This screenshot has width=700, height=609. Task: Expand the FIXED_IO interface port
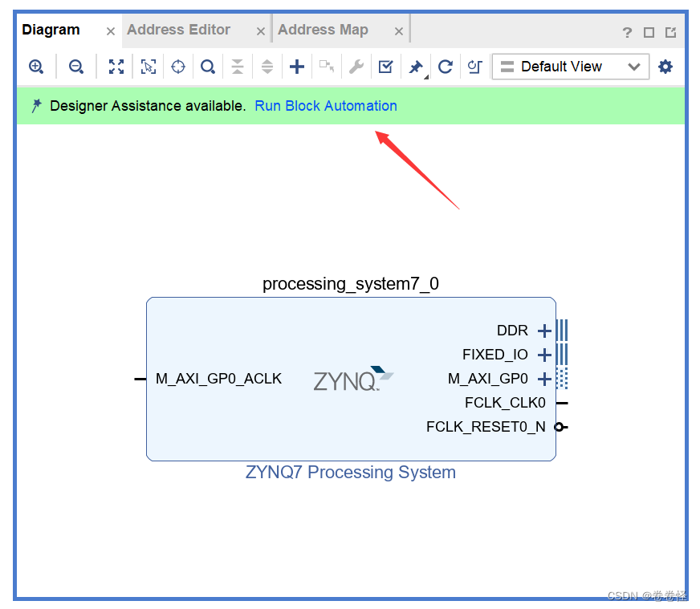(x=543, y=355)
